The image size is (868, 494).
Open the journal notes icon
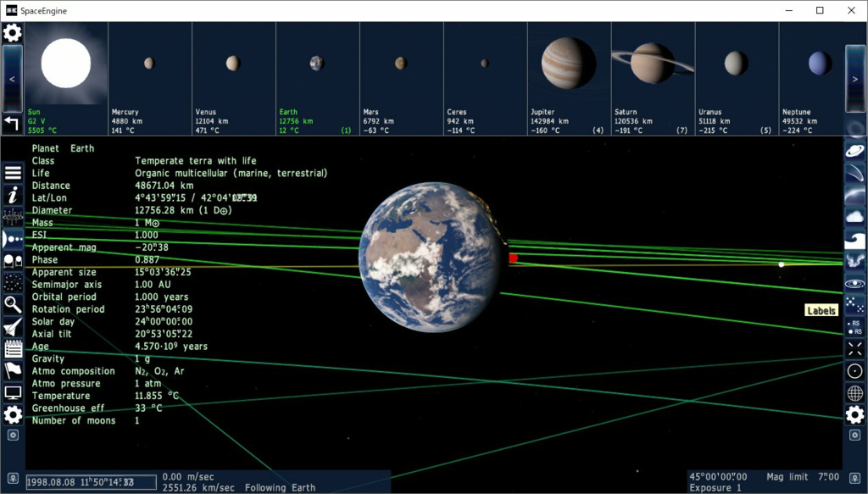(13, 348)
